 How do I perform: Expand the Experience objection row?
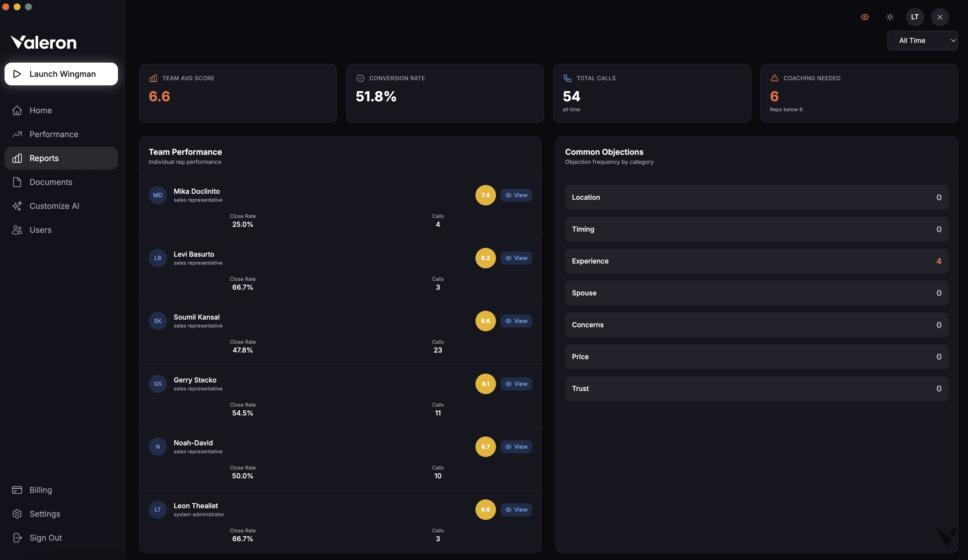click(756, 261)
